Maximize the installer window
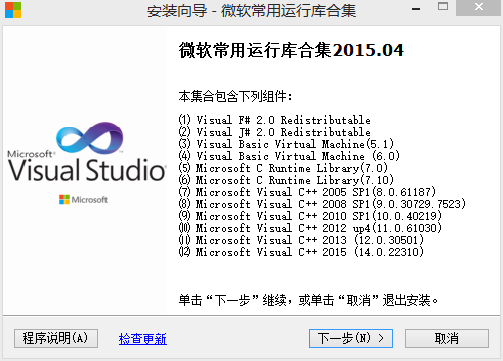Viewport: 503px width, 361px height. 443,7
